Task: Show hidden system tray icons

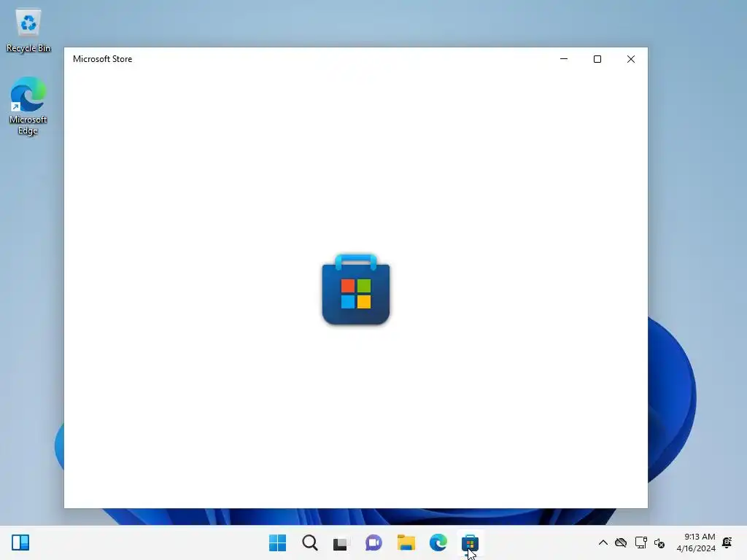Action: pos(603,542)
